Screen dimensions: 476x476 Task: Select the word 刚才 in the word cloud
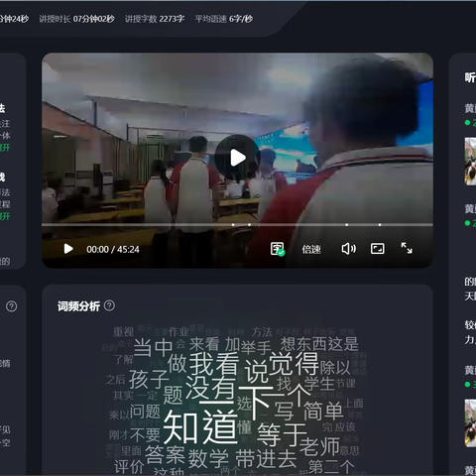(119, 435)
